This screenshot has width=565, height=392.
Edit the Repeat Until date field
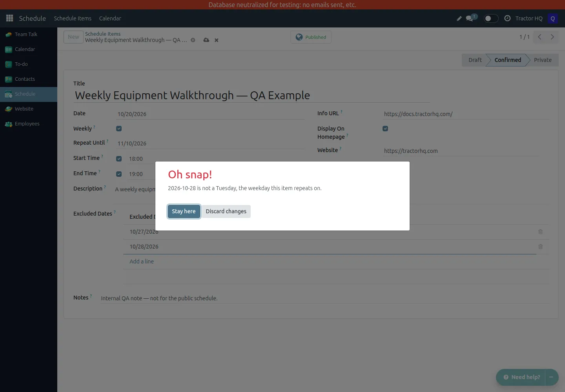click(210, 143)
